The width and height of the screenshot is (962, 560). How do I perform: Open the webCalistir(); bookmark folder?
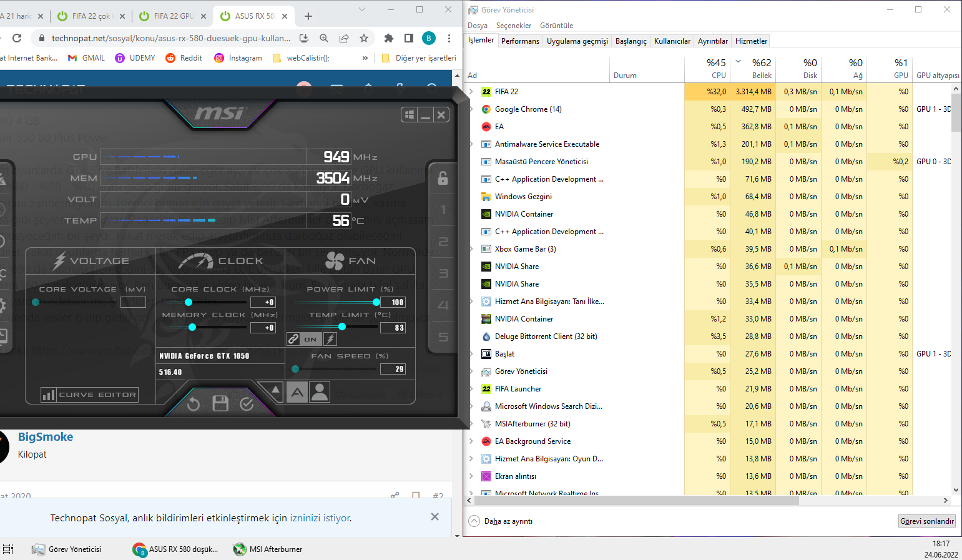(301, 58)
